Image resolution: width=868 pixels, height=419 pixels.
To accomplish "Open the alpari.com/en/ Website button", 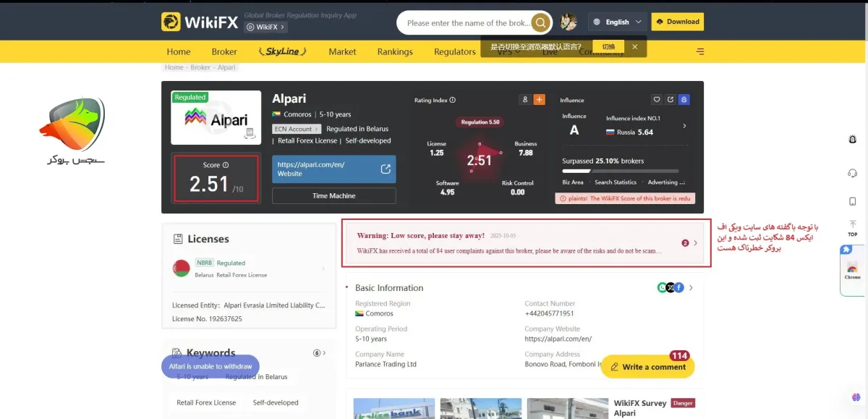I will pos(334,169).
